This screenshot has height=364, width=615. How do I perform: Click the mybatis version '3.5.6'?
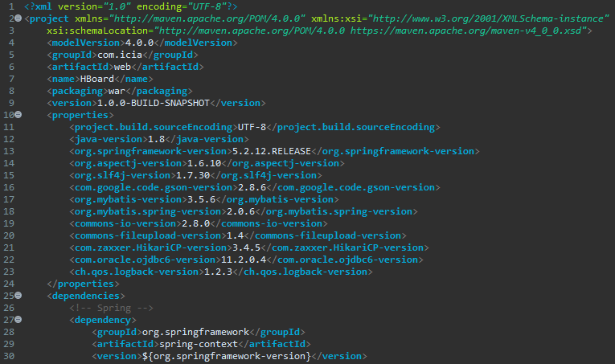202,199
